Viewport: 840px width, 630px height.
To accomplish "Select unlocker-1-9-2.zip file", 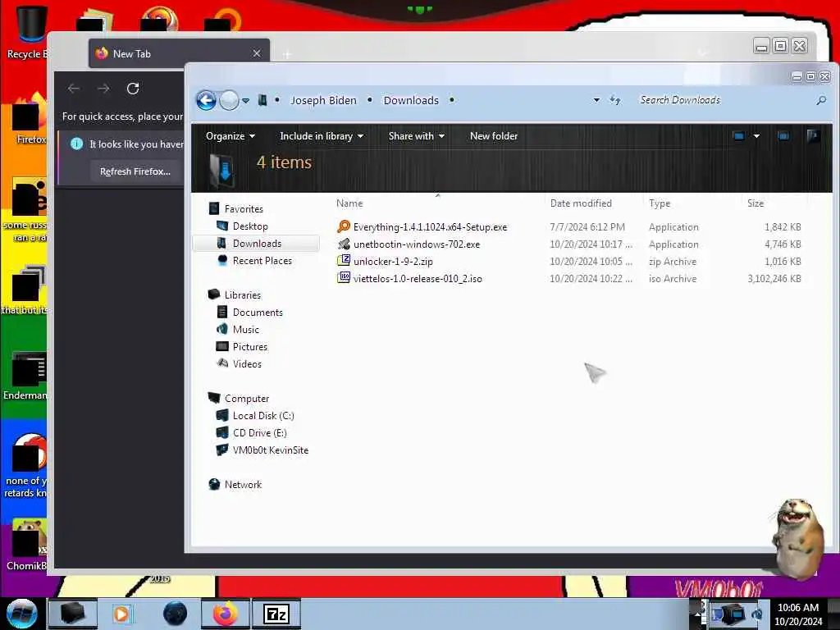I will [x=393, y=262].
